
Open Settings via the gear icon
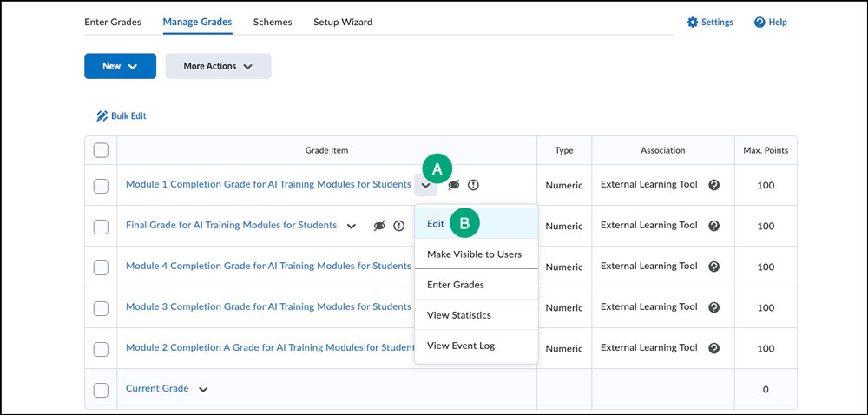pyautogui.click(x=693, y=22)
